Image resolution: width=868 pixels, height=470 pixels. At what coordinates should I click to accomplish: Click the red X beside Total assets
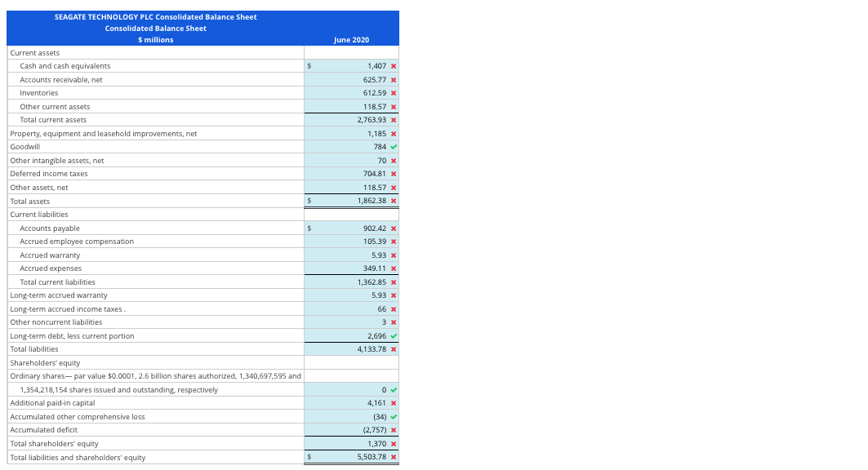[394, 201]
